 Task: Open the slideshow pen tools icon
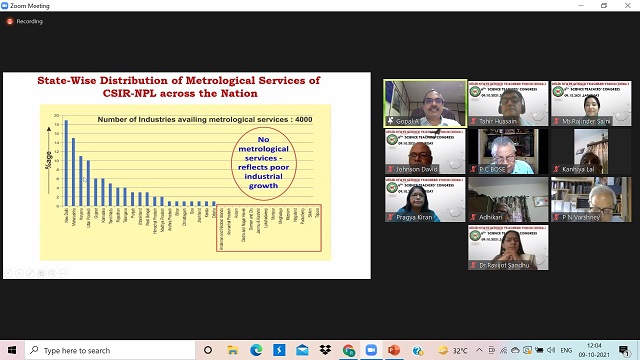[31, 273]
